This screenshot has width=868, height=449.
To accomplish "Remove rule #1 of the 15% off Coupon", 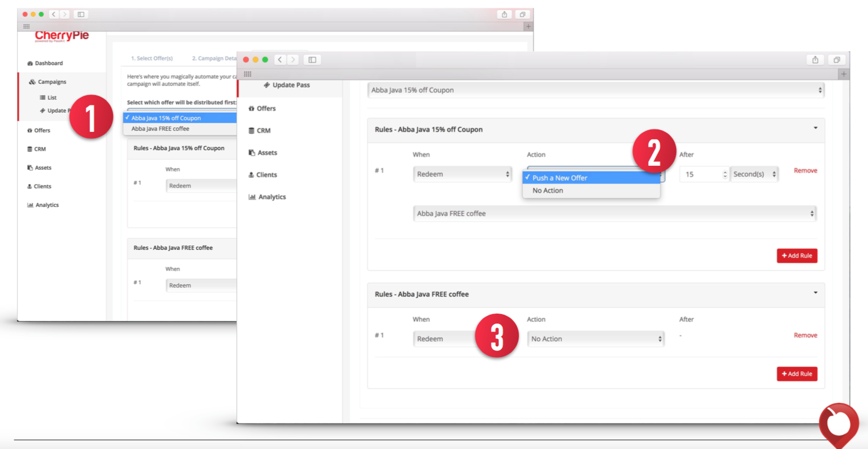I will tap(805, 170).
